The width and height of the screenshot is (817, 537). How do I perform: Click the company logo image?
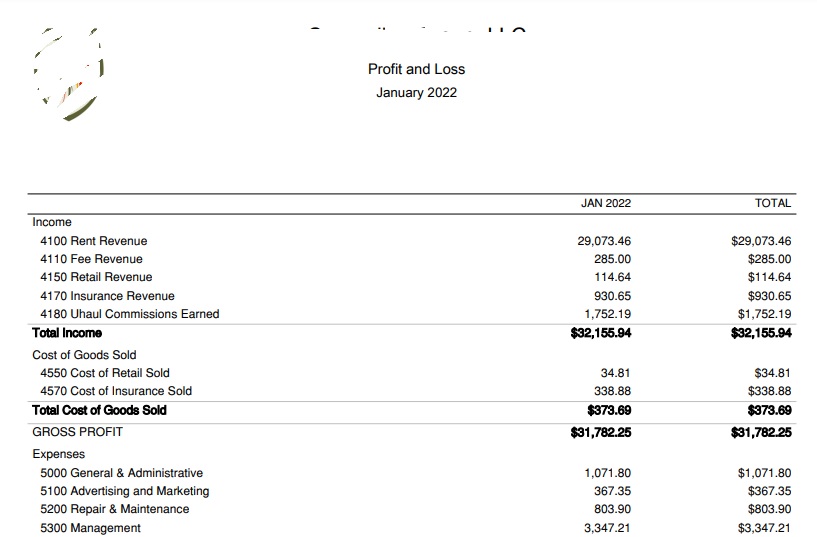(x=70, y=76)
